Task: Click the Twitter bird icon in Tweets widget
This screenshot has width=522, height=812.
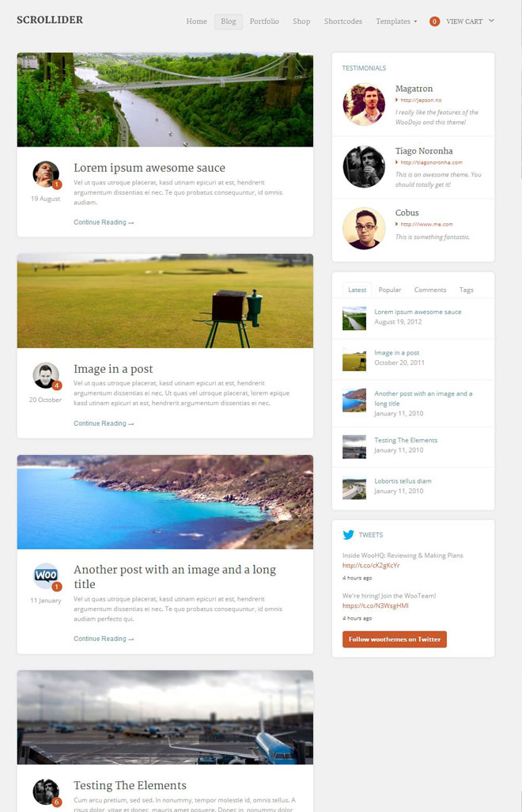Action: coord(348,534)
